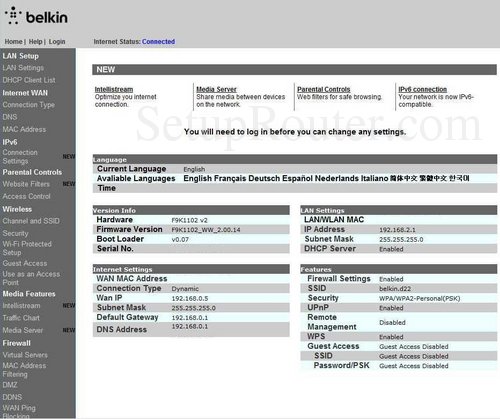Click LAN subnet mask 255.255.255.0

click(401, 240)
